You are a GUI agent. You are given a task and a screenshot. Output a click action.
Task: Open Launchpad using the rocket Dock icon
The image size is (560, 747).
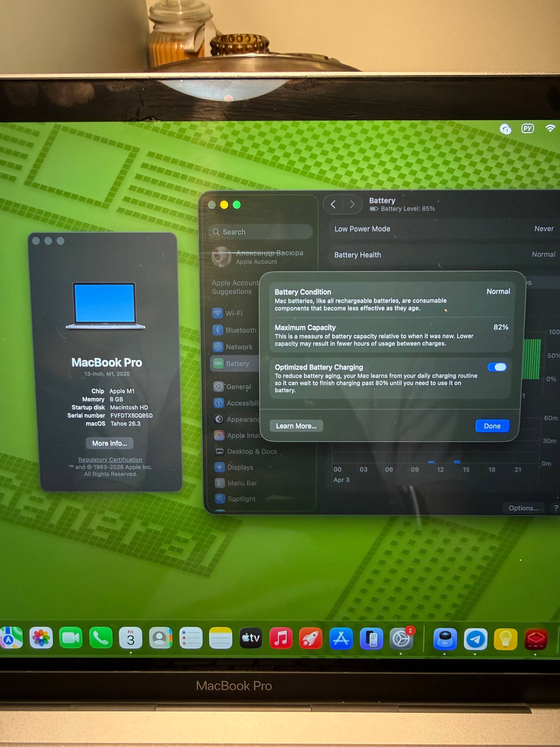(311, 638)
